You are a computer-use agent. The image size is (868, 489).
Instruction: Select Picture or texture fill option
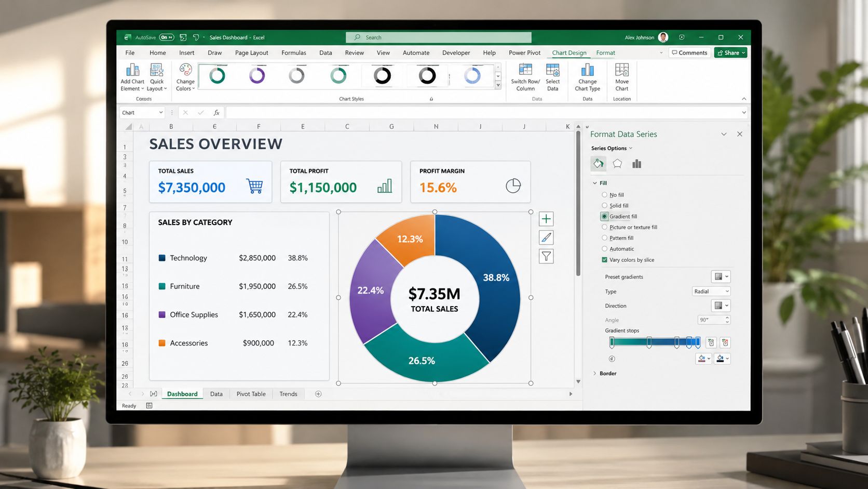[604, 227]
